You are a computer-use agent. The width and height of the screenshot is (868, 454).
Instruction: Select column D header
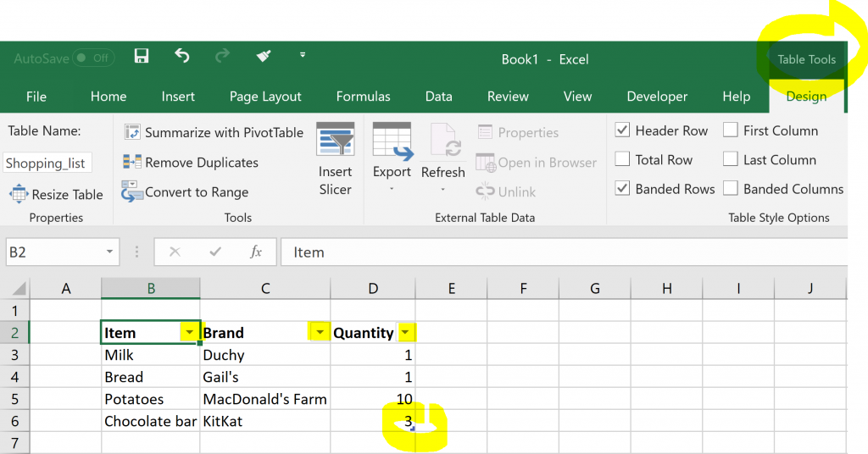pyautogui.click(x=373, y=288)
